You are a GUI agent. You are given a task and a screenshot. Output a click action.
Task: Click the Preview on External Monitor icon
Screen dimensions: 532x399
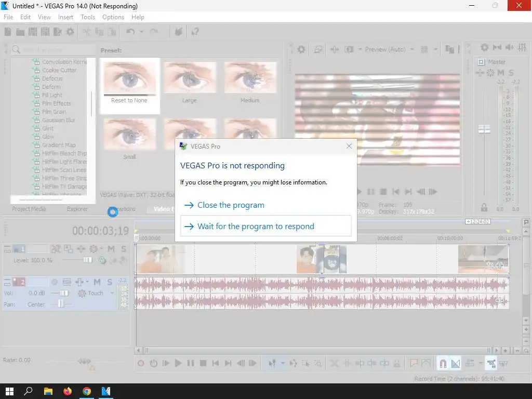[318, 49]
